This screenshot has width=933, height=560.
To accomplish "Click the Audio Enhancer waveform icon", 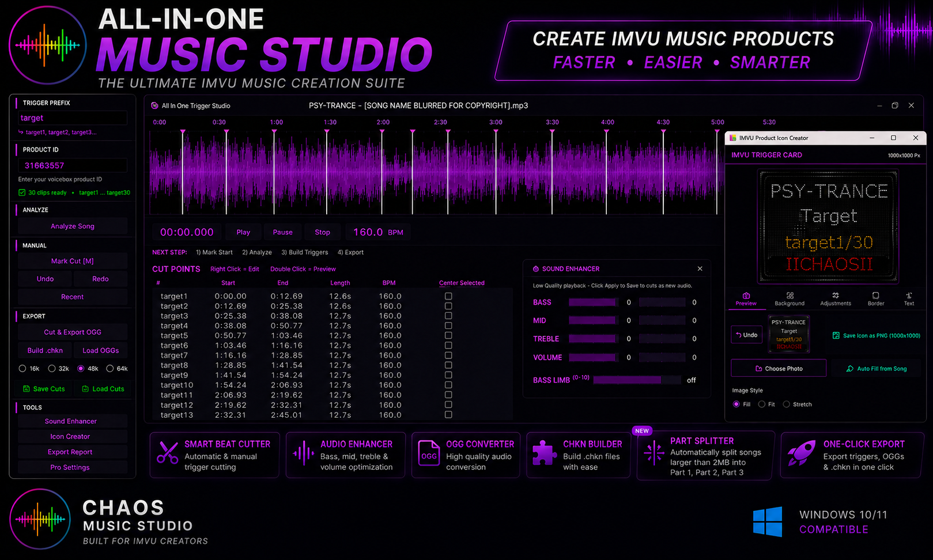I will 303,453.
